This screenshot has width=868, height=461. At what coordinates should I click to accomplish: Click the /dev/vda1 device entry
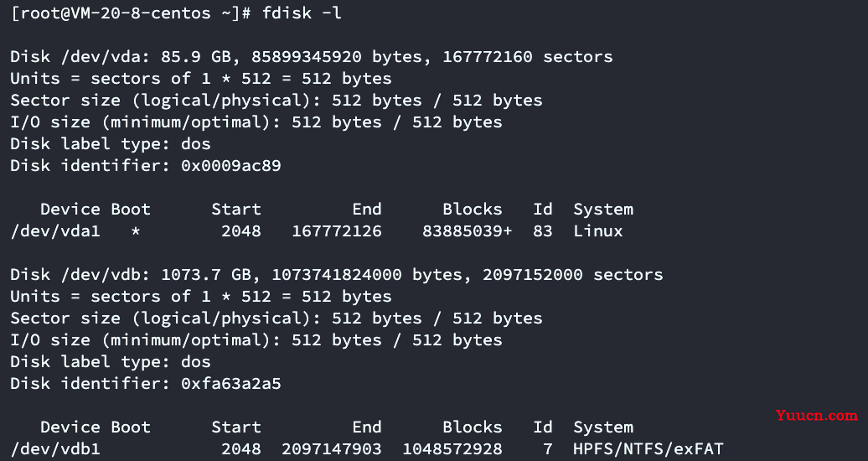tap(55, 230)
